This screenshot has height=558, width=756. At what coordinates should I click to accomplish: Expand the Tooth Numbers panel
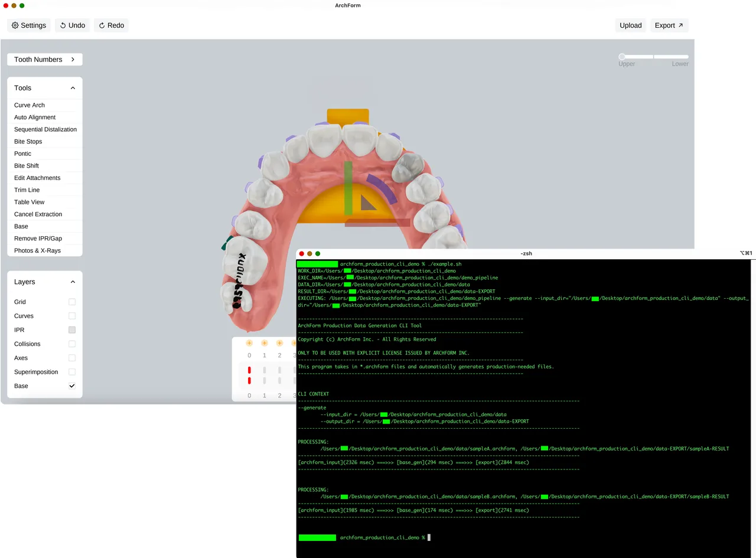click(45, 60)
